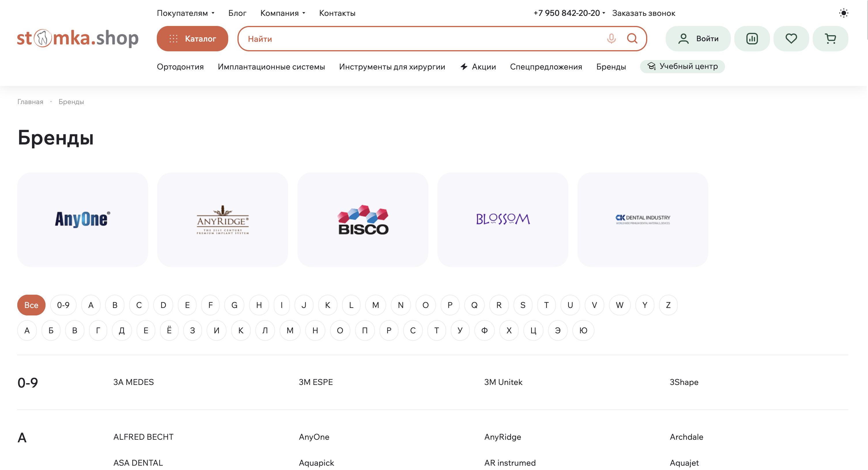
Task: Open the Контакты link
Action: [337, 13]
